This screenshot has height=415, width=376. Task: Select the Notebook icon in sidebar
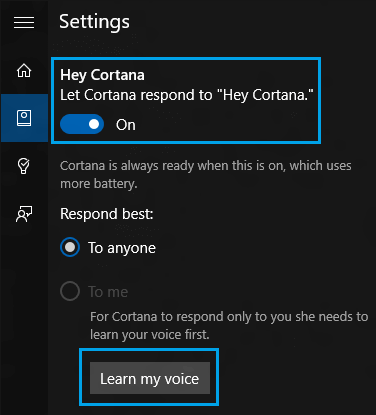pyautogui.click(x=24, y=118)
